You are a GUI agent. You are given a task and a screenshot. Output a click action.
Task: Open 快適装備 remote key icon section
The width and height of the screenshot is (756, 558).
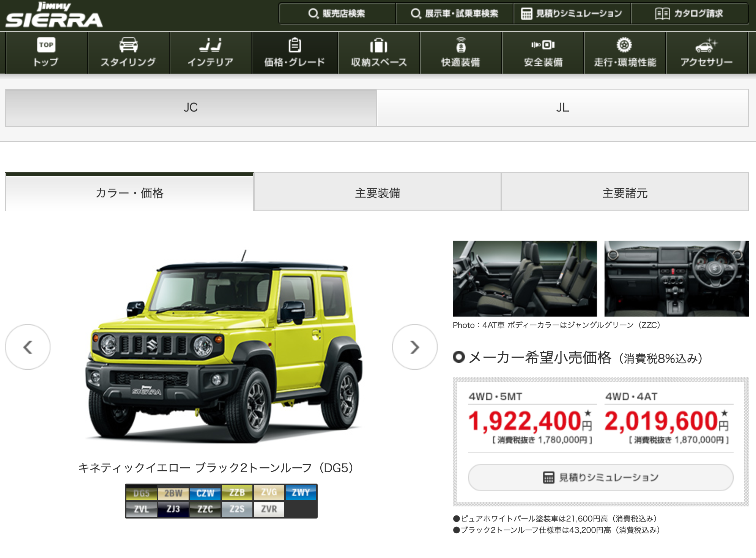coord(461,53)
